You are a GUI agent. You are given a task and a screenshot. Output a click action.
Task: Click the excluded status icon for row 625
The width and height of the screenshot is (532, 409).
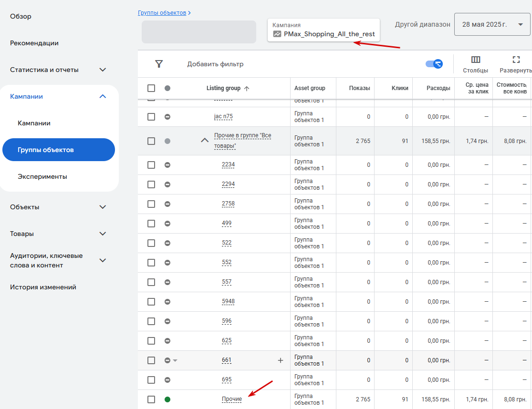[x=167, y=341]
